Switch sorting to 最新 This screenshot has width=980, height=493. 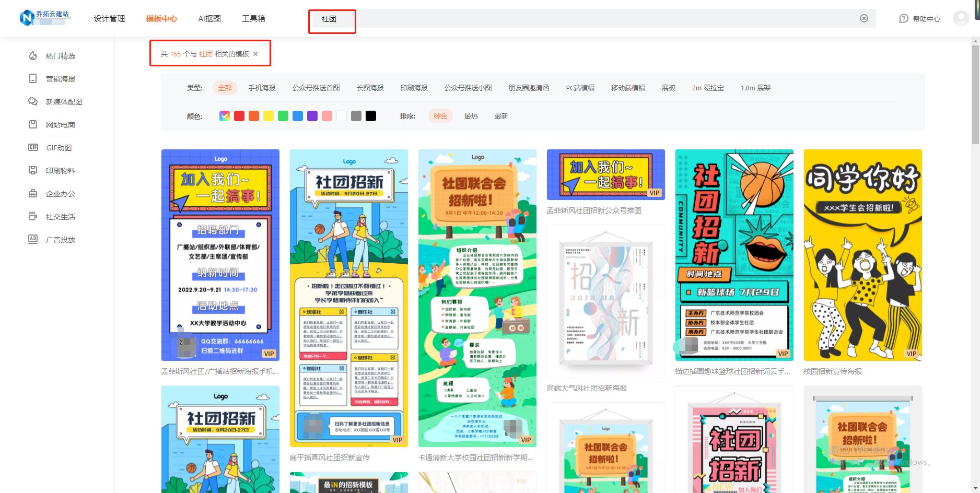click(x=501, y=115)
